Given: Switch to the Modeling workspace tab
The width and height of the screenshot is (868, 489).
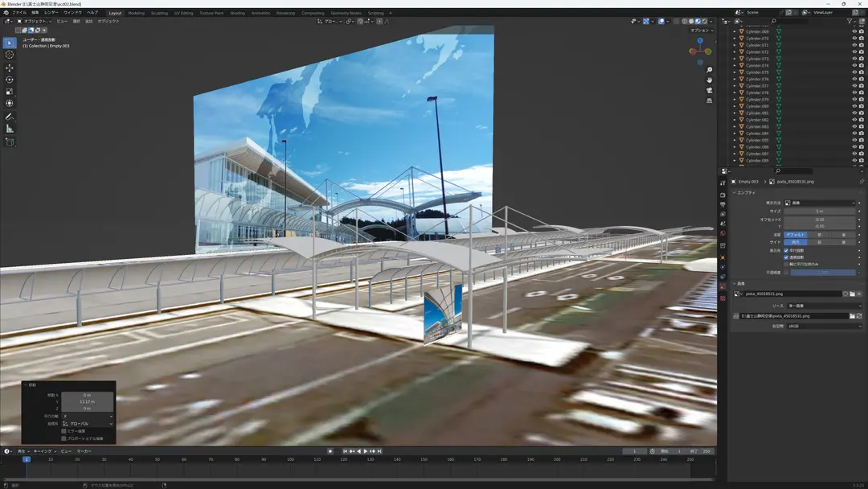Looking at the screenshot, I should (136, 13).
